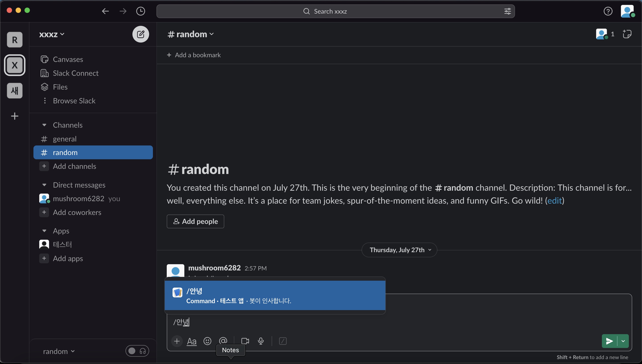Click the Add people button
Screen dimensions: 642x364
pos(195,221)
